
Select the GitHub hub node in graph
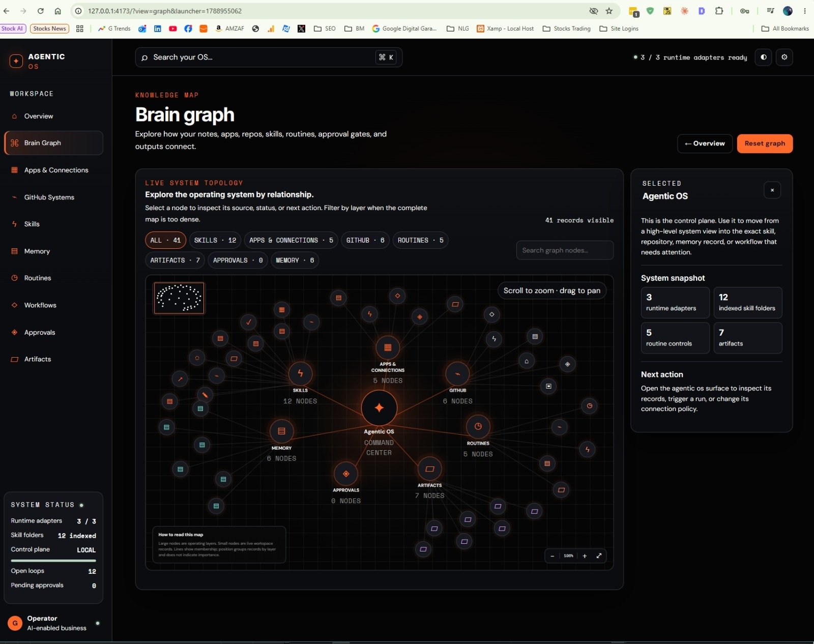457,373
